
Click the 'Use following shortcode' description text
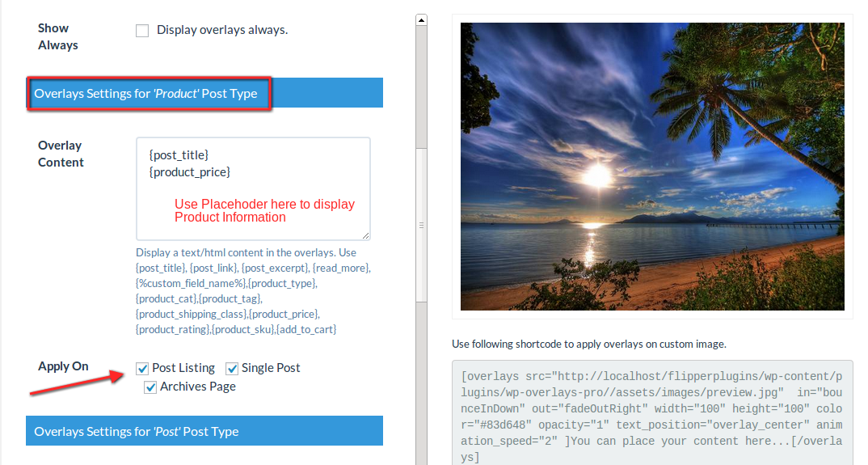(589, 345)
